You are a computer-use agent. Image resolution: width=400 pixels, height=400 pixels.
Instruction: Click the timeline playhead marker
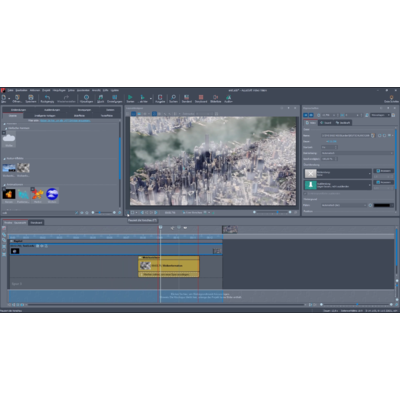tap(160, 227)
